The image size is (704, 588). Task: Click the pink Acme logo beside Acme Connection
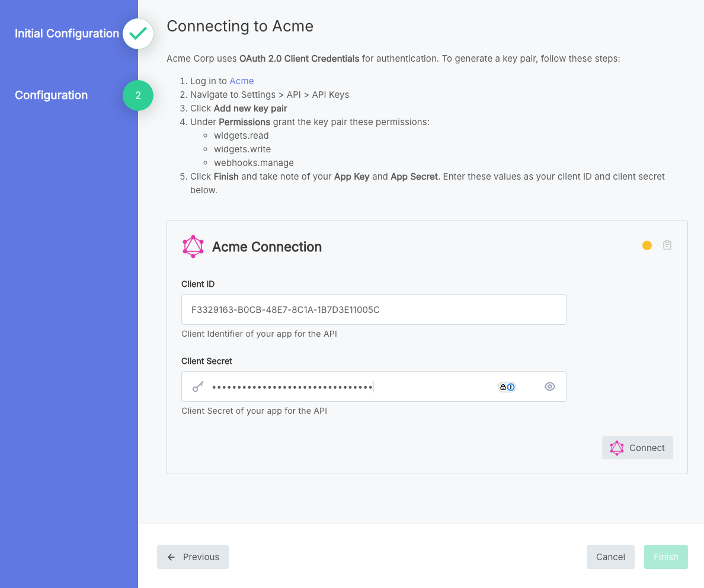pyautogui.click(x=193, y=246)
